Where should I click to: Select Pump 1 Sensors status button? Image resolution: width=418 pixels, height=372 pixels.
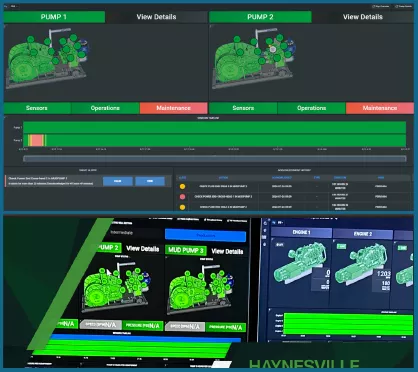pos(37,108)
